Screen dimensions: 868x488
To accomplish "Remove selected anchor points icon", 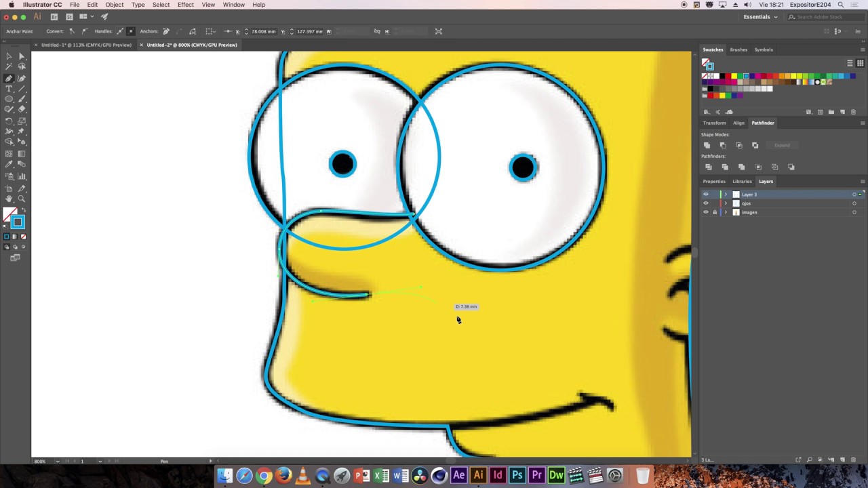I will click(166, 31).
